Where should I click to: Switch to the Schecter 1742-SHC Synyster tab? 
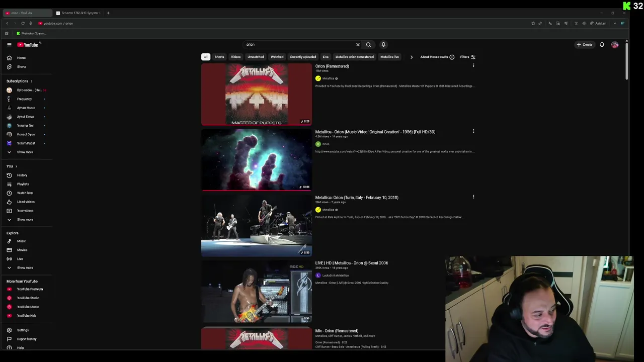(x=78, y=13)
